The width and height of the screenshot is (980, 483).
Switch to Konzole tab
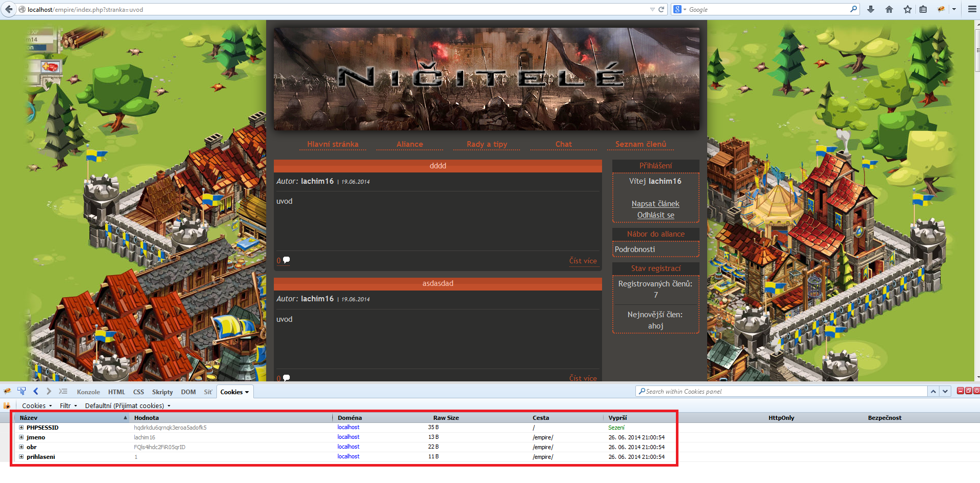(x=88, y=392)
